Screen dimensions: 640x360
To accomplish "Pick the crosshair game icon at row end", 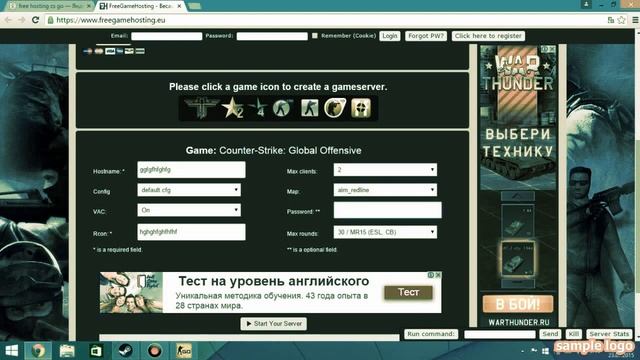I will [361, 108].
